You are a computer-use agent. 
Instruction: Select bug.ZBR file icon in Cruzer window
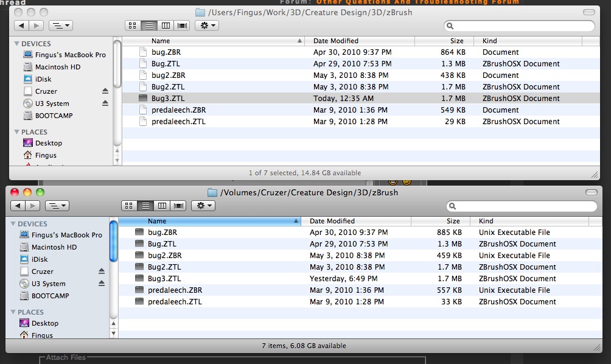[139, 233]
